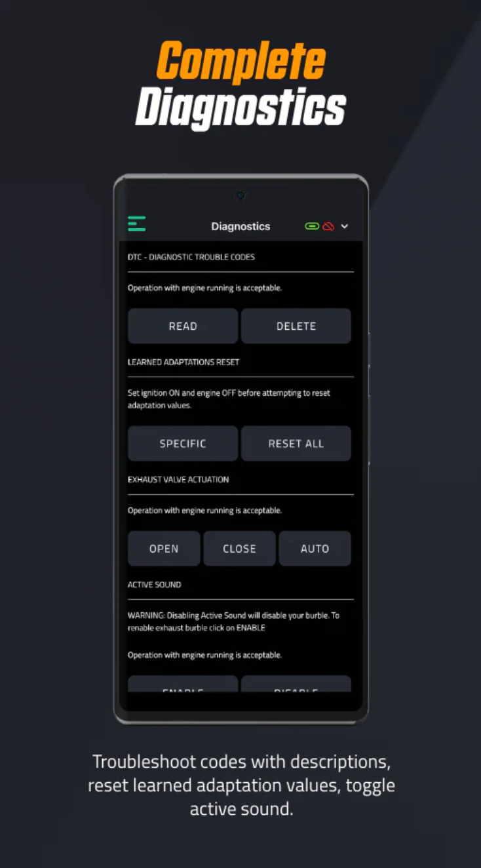The height and width of the screenshot is (868, 481).
Task: Select RESET ALL adaptations
Action: [x=296, y=444]
